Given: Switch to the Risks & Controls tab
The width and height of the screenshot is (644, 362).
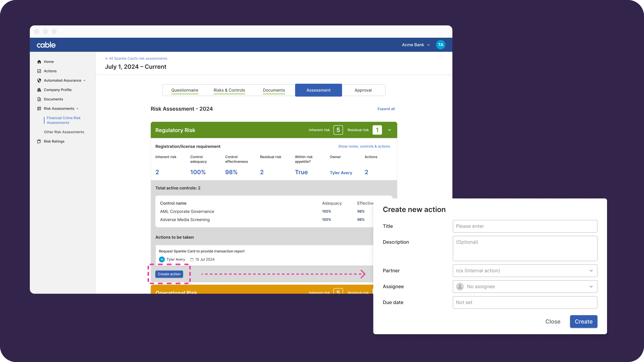Looking at the screenshot, I should point(229,90).
